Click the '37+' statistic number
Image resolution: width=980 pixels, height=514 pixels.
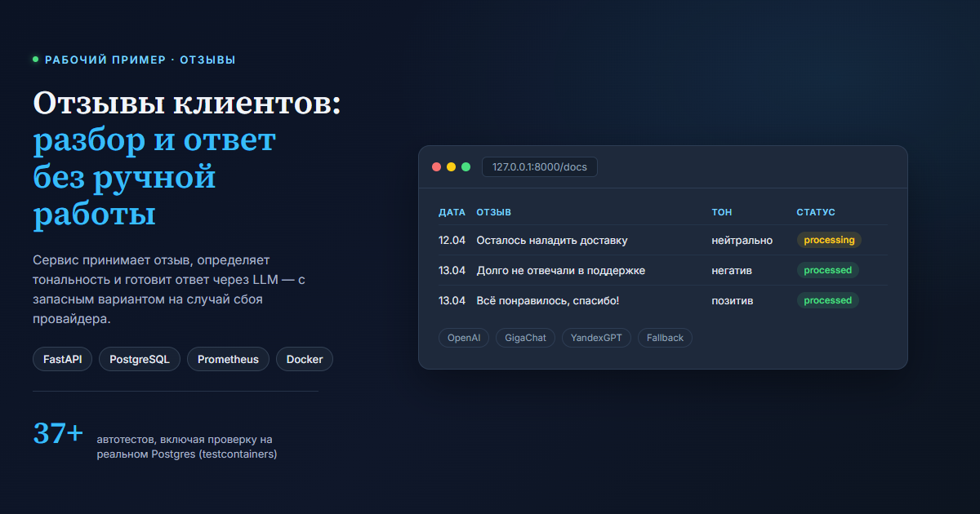pyautogui.click(x=58, y=433)
